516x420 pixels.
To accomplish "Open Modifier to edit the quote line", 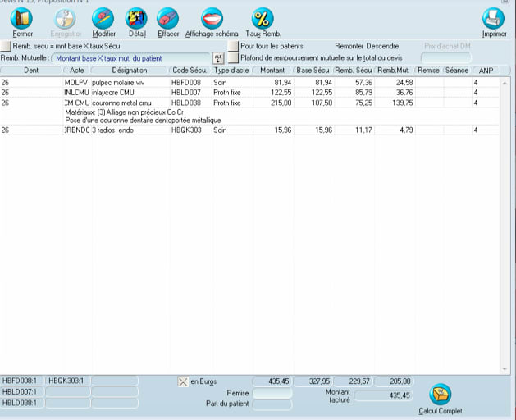I will coord(103,18).
